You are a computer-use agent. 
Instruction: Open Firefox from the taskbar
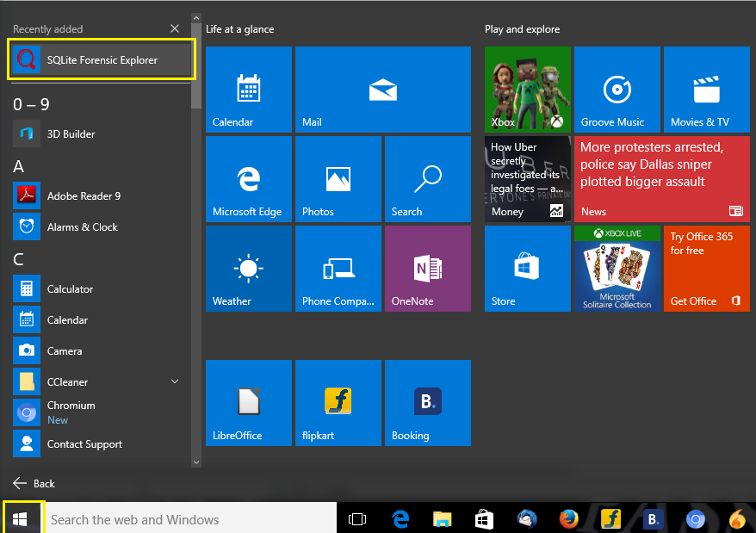569,519
